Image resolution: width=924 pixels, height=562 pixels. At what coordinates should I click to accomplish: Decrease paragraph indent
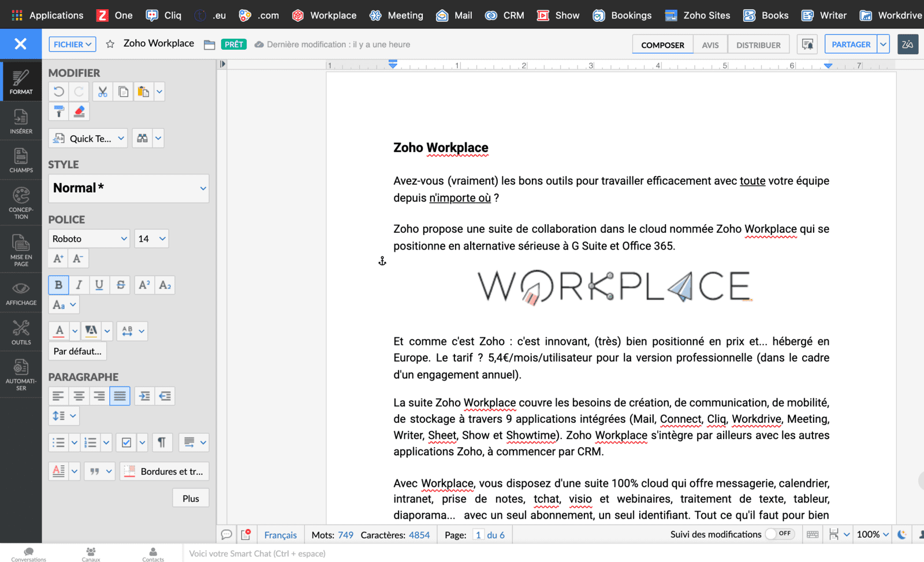point(165,396)
